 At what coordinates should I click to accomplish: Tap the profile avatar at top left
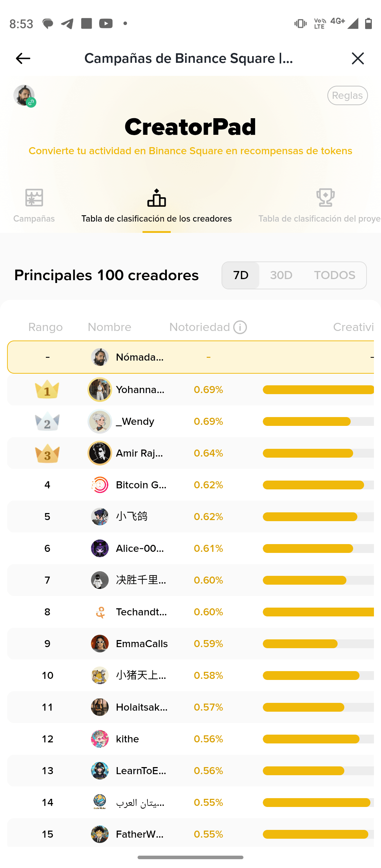click(x=24, y=95)
